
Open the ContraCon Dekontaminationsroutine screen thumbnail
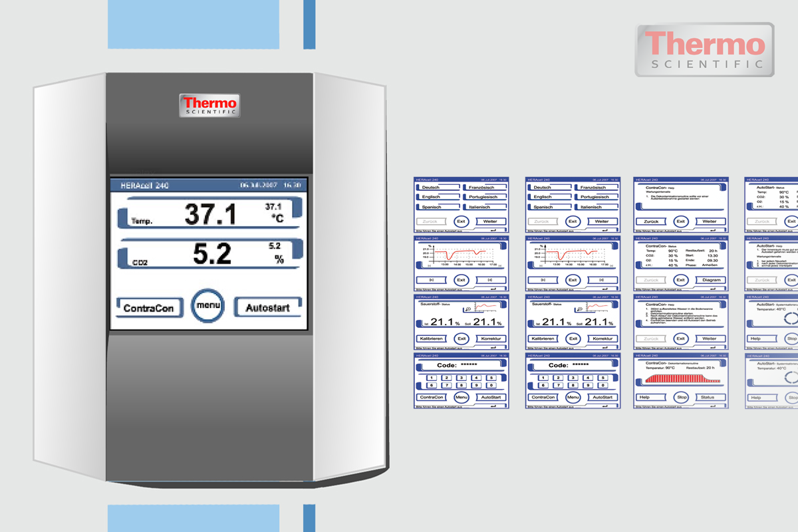680,380
